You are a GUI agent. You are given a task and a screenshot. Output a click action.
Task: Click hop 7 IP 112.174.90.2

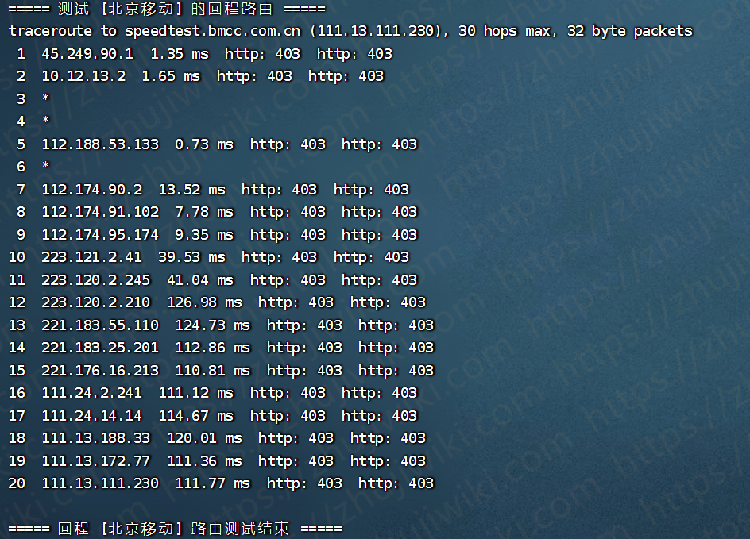tap(92, 189)
